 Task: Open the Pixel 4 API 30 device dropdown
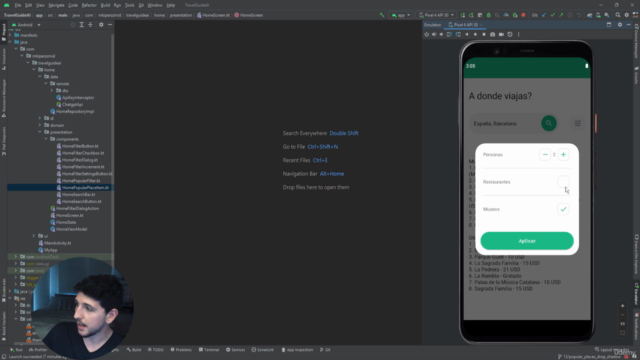(436, 15)
